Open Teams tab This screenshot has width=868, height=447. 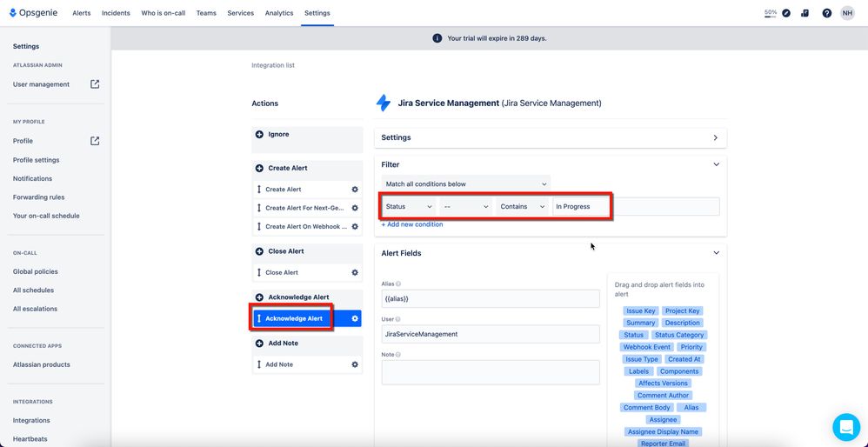pos(206,13)
